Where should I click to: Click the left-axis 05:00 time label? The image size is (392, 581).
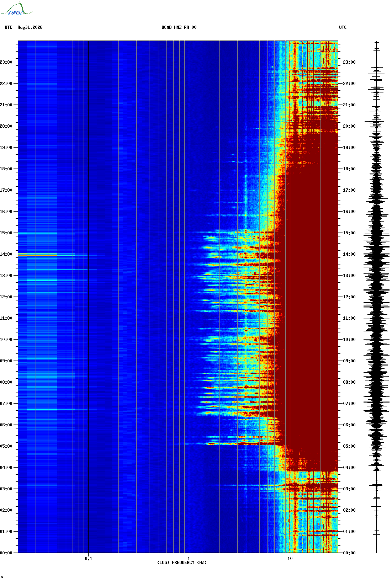point(6,446)
